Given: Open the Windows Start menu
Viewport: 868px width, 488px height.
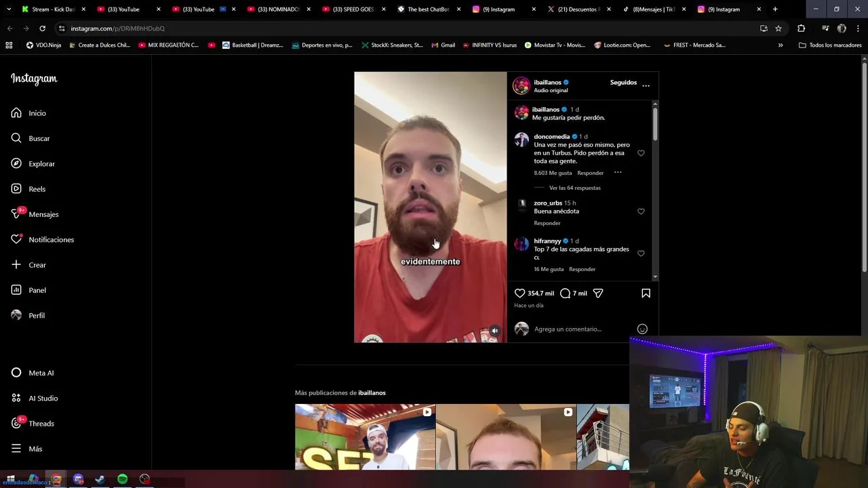Looking at the screenshot, I should click(x=11, y=479).
